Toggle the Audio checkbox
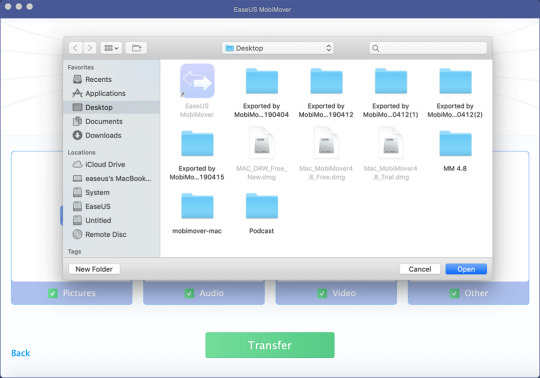This screenshot has height=378, width=540. pyautogui.click(x=189, y=293)
